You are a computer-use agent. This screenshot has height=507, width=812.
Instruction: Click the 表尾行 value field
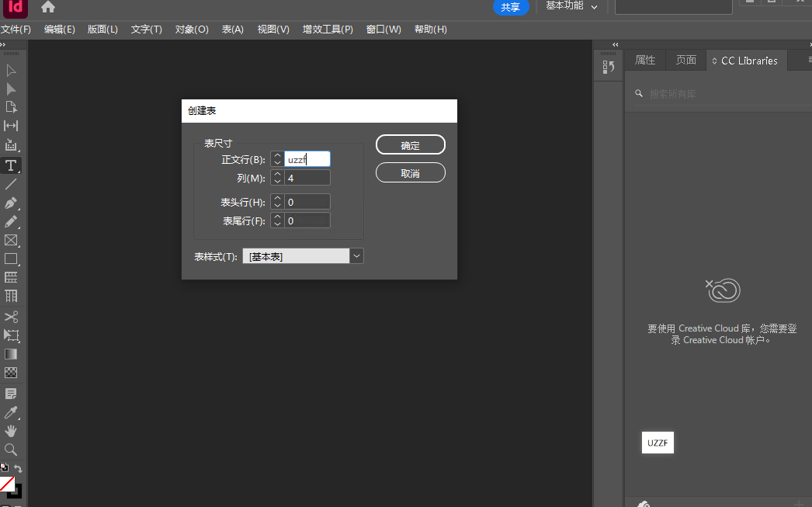tap(307, 220)
